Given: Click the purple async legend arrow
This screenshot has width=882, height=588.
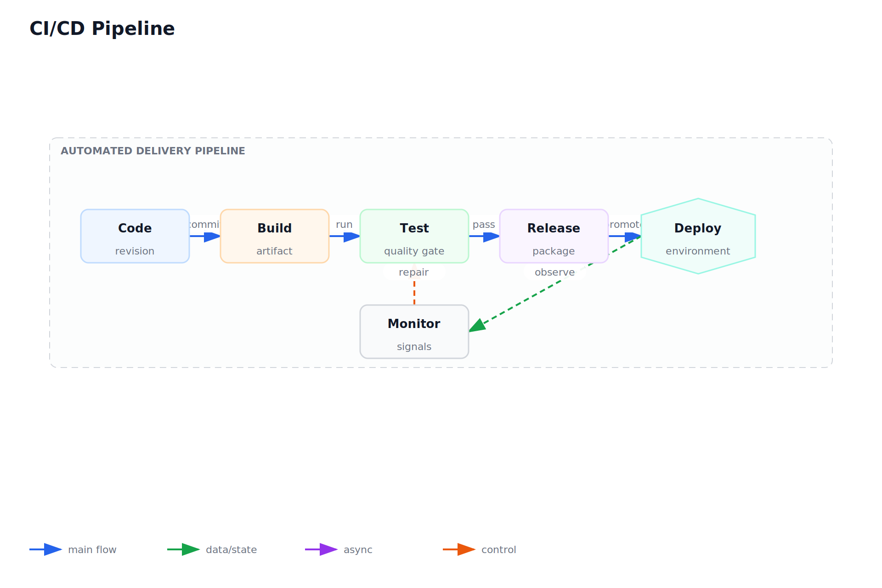Looking at the screenshot, I should pyautogui.click(x=322, y=549).
